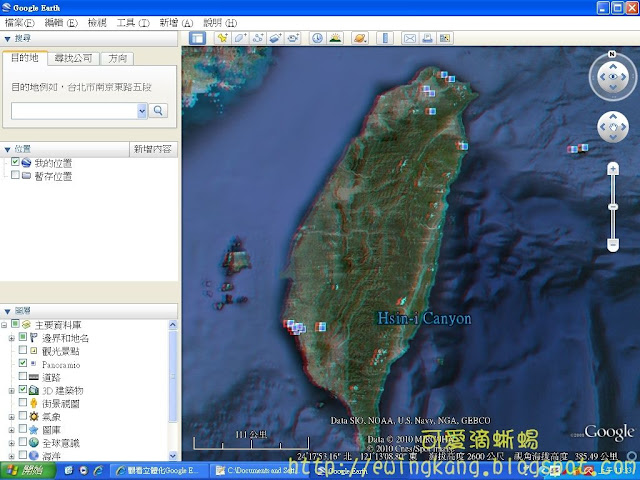Viewport: 640px width, 480px height.
Task: Click the search magnifier button
Action: (158, 111)
